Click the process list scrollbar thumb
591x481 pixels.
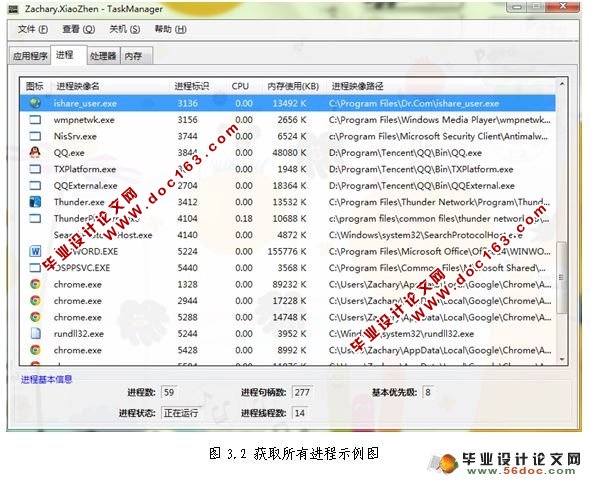pyautogui.click(x=562, y=277)
